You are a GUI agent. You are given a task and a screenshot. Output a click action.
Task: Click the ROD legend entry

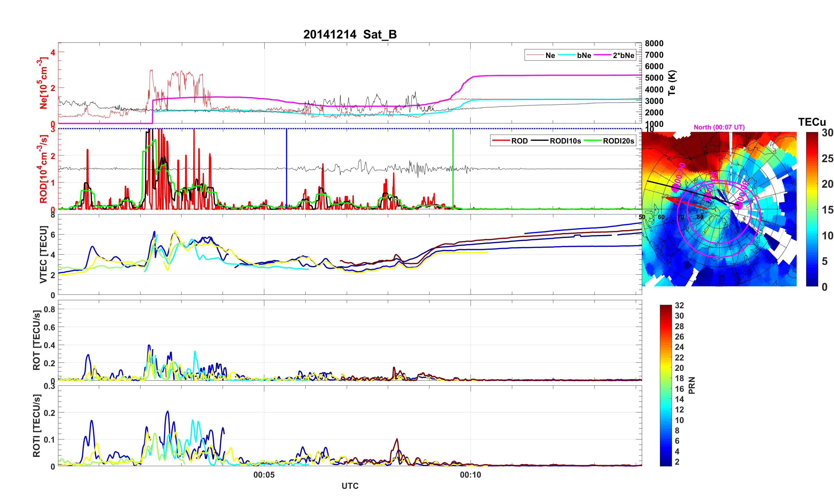[519, 141]
